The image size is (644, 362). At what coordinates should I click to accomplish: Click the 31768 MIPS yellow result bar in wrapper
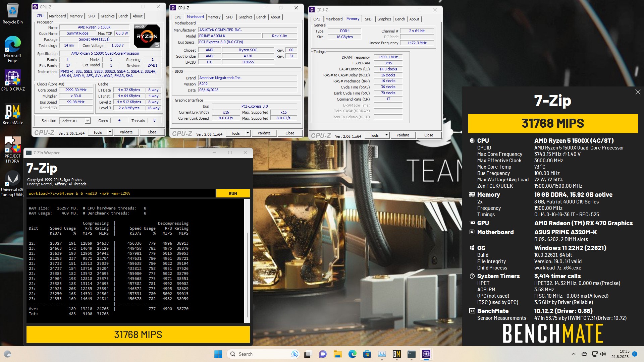click(x=138, y=335)
